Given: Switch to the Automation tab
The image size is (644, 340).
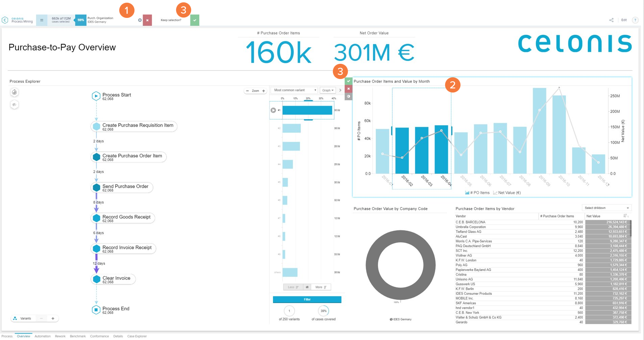Looking at the screenshot, I should pos(43,336).
